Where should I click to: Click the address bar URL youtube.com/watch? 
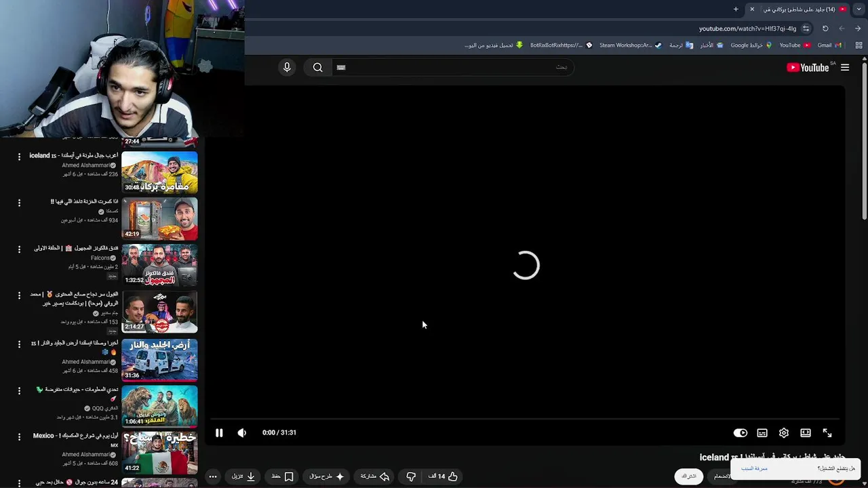pyautogui.click(x=747, y=28)
